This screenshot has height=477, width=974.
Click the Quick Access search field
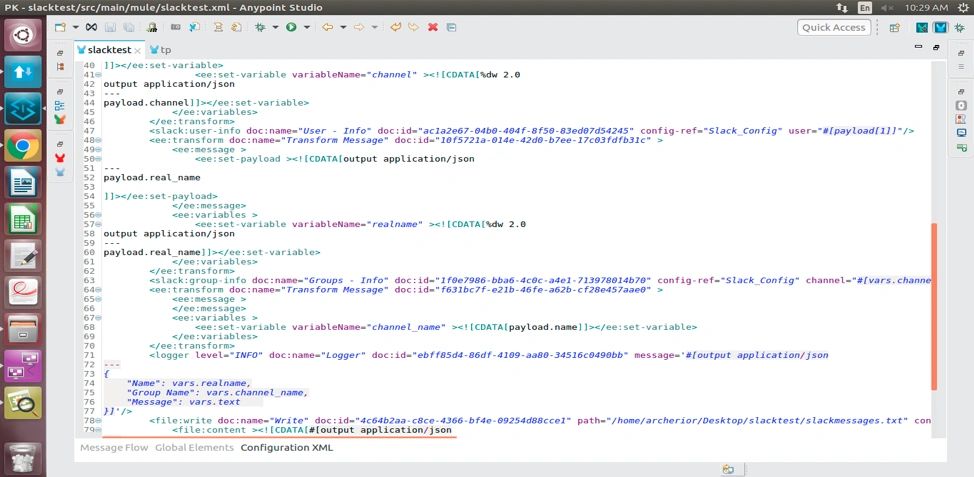[x=834, y=27]
